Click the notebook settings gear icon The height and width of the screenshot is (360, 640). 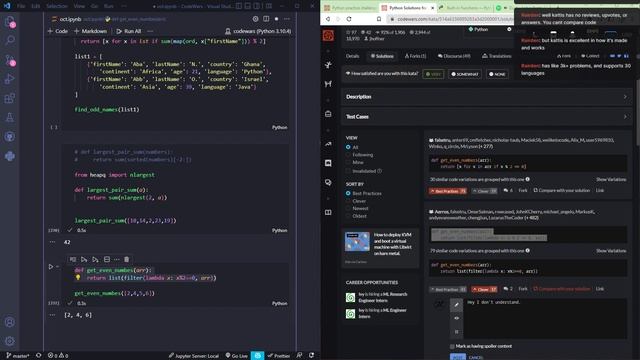(256, 19)
